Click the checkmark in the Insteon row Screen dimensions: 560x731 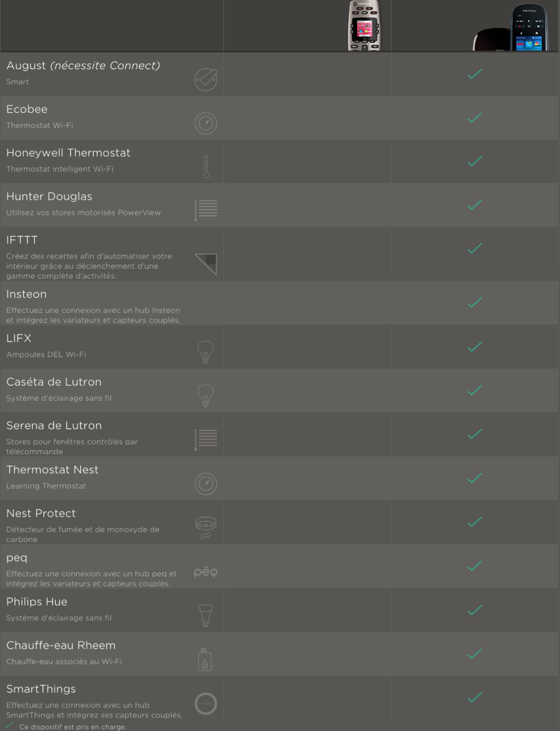pyautogui.click(x=475, y=302)
